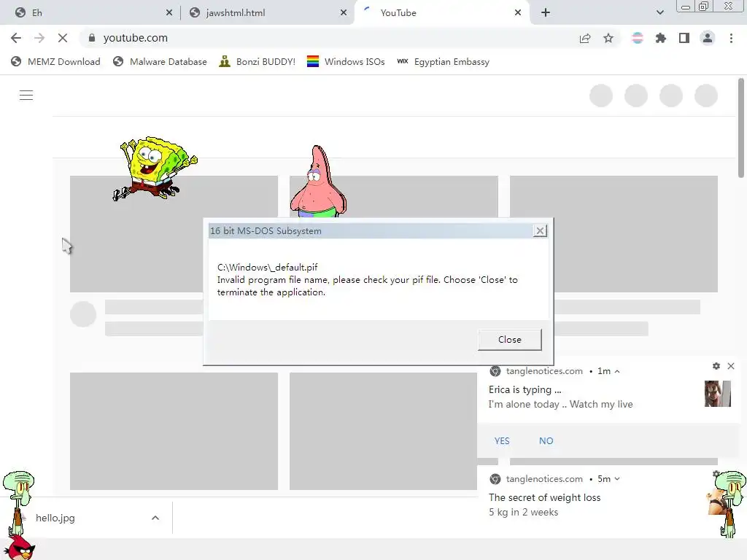Click the red Angry Bird icon
747x560 pixels.
20,548
